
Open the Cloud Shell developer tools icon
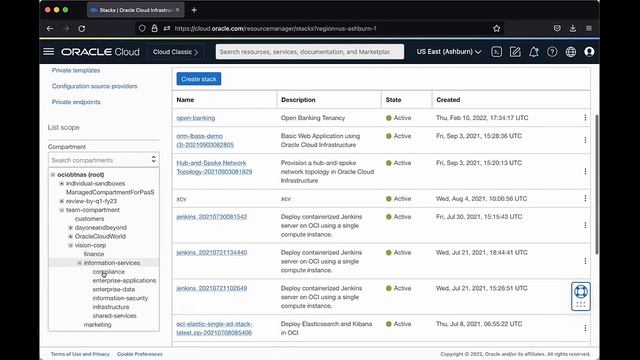click(x=496, y=52)
